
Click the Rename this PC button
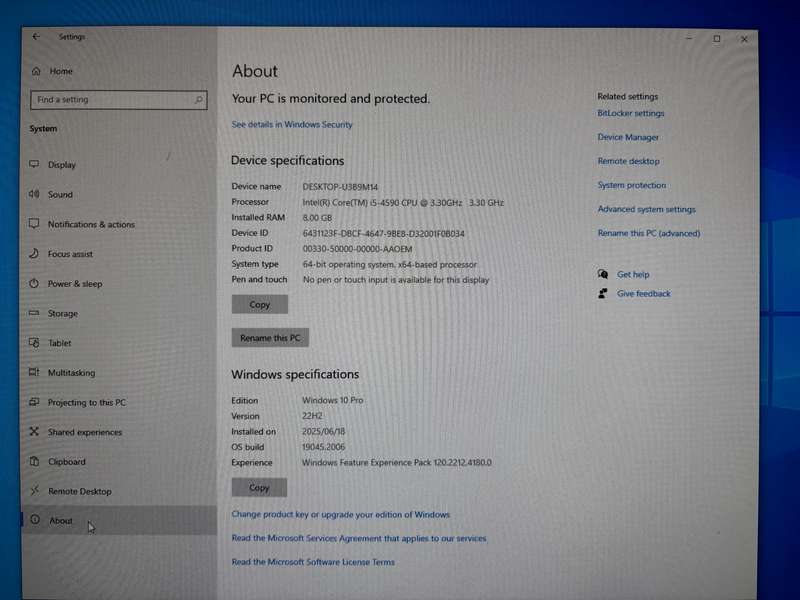(270, 337)
